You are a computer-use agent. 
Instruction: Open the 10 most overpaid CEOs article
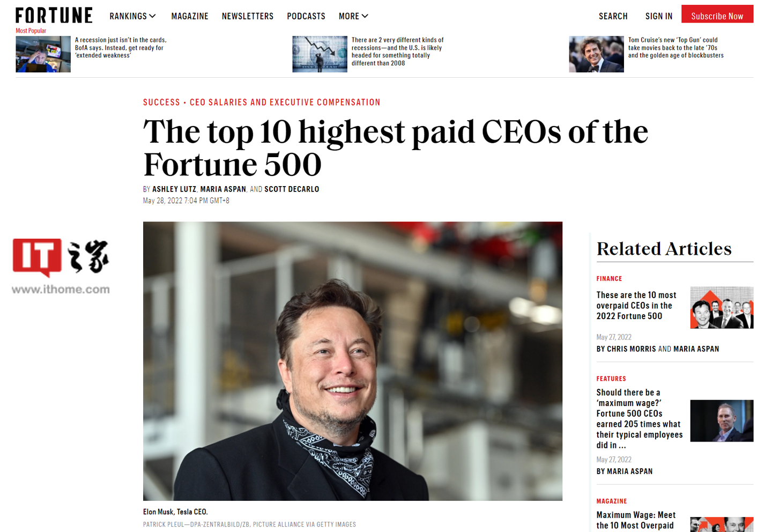(x=636, y=306)
